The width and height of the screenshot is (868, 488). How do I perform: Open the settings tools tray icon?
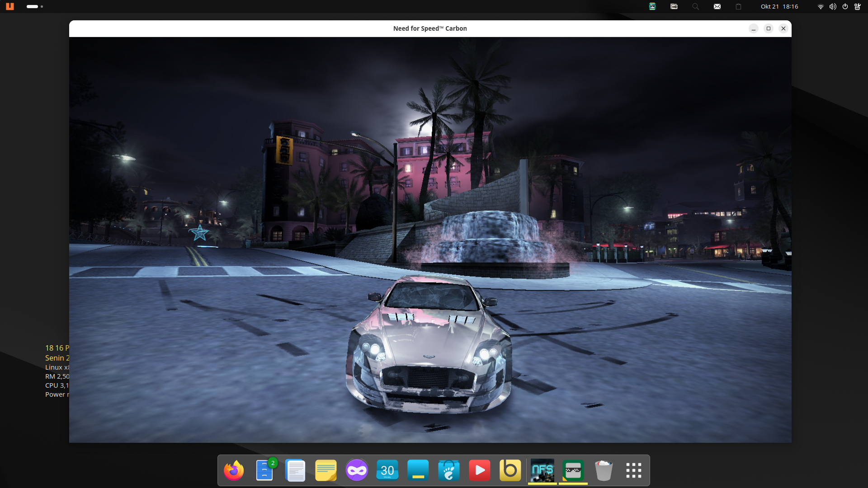(x=857, y=6)
